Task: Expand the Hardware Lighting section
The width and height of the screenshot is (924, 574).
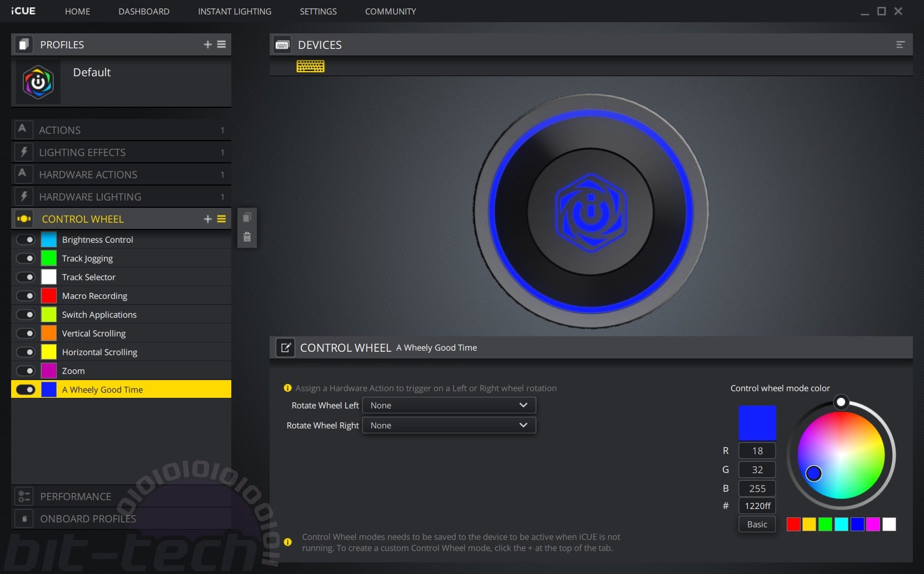Action: [121, 196]
